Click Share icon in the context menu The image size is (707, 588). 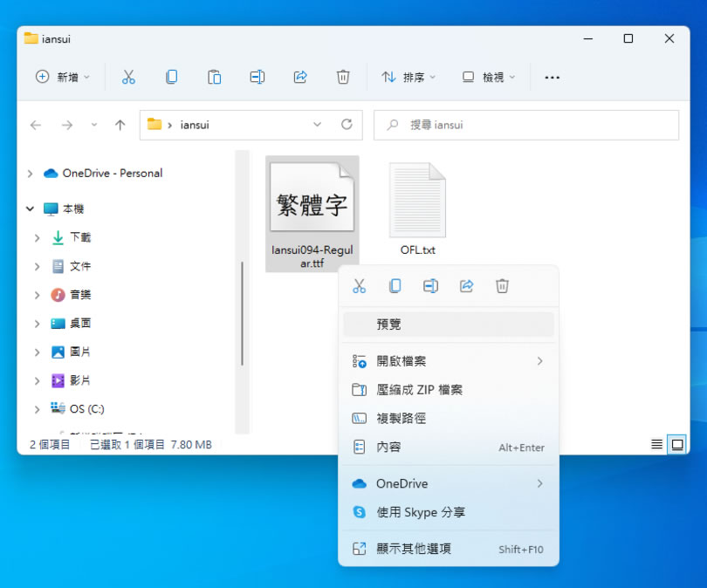pyautogui.click(x=467, y=286)
